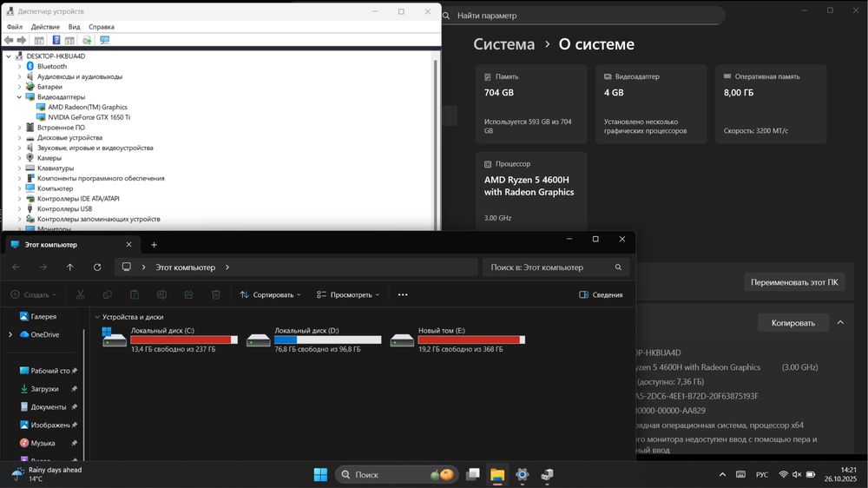Image resolution: width=868 pixels, height=488 pixels.
Task: Open Загрузки in sidebar
Action: 44,389
